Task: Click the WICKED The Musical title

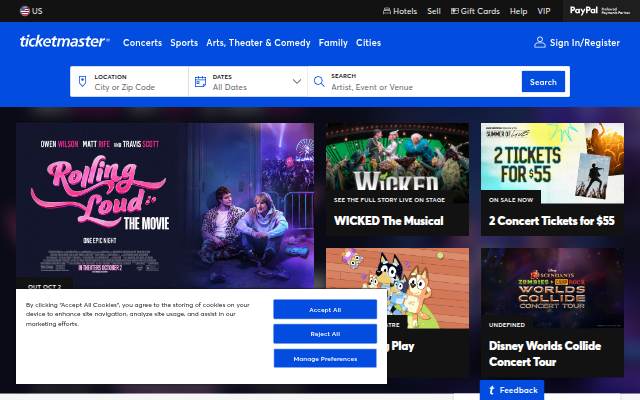Action: 389,221
